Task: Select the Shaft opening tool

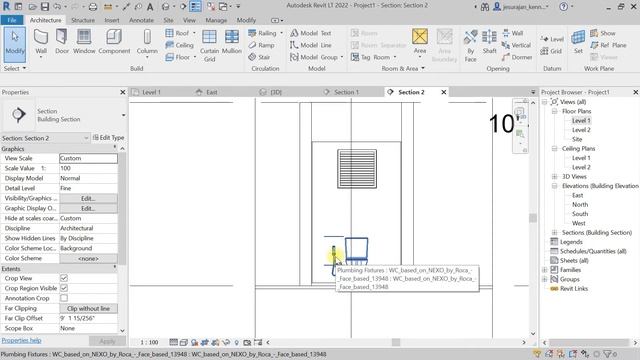Action: [x=489, y=42]
